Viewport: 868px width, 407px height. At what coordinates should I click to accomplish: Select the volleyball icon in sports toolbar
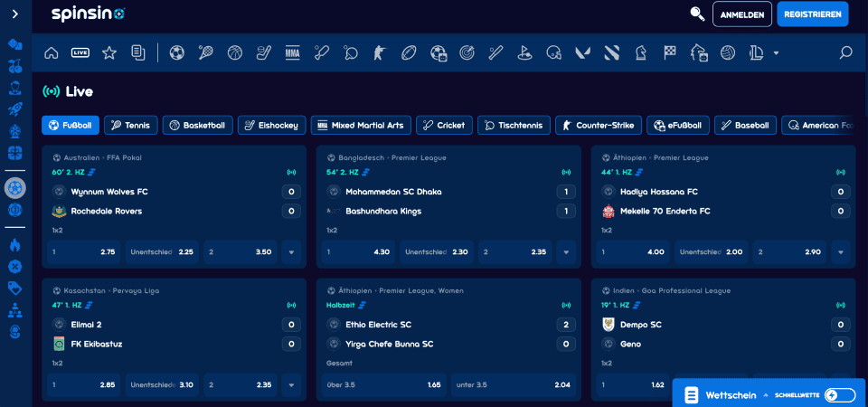click(x=727, y=52)
